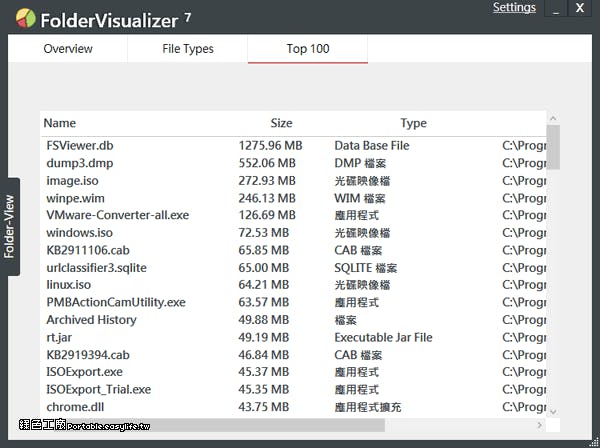The height and width of the screenshot is (448, 600).
Task: Click the 49.19 MB size value
Action: click(x=264, y=337)
